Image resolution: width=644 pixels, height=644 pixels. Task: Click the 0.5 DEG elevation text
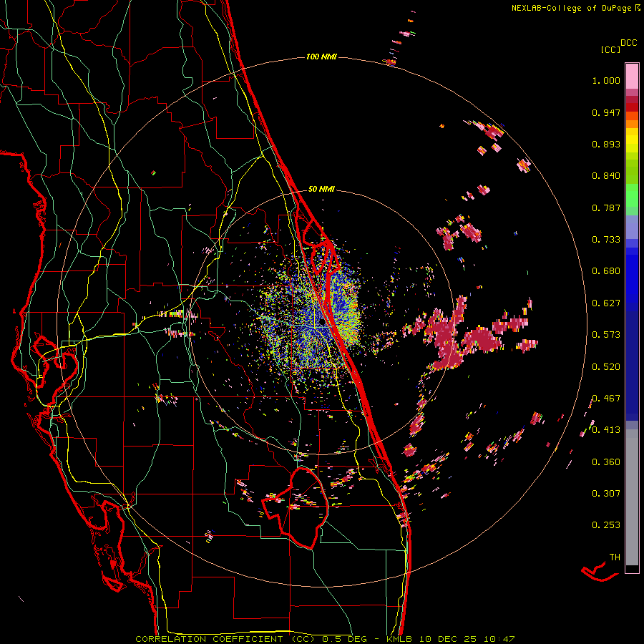[345, 639]
